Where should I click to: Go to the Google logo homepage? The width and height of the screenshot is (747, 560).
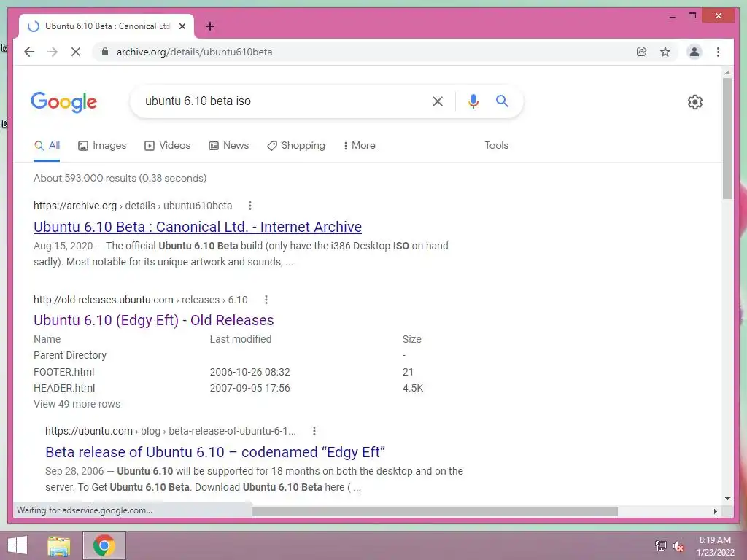pos(64,102)
